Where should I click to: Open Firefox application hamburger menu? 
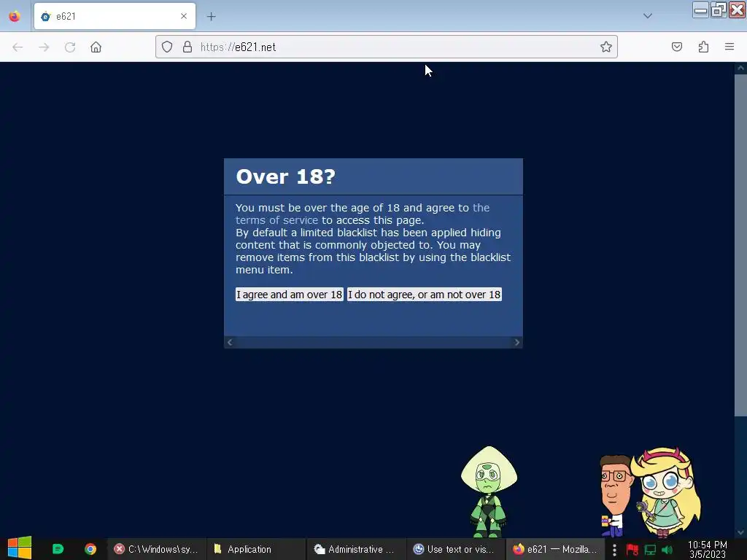[729, 47]
